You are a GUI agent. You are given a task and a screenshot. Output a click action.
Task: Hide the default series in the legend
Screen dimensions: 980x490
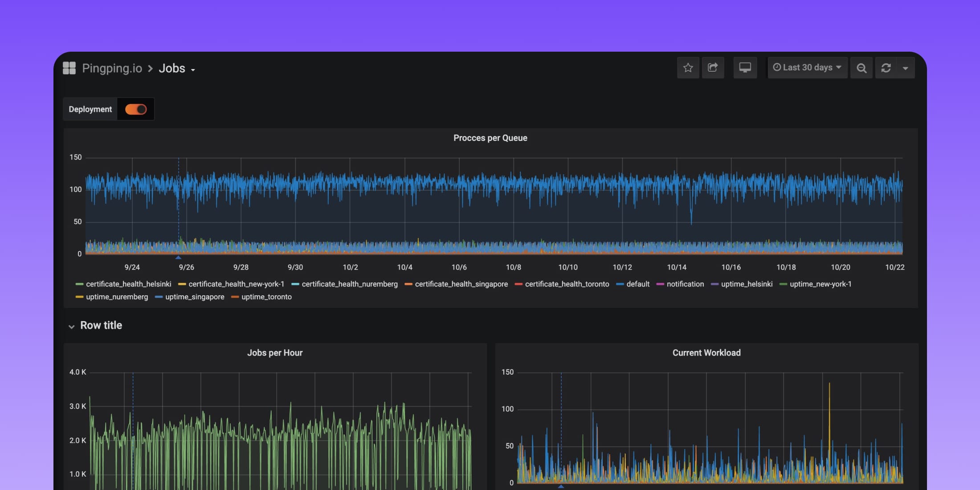pos(638,284)
